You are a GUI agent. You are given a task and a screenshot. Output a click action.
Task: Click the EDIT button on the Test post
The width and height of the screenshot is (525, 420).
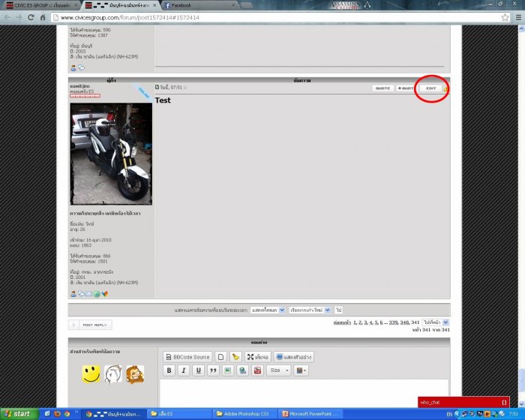click(431, 88)
